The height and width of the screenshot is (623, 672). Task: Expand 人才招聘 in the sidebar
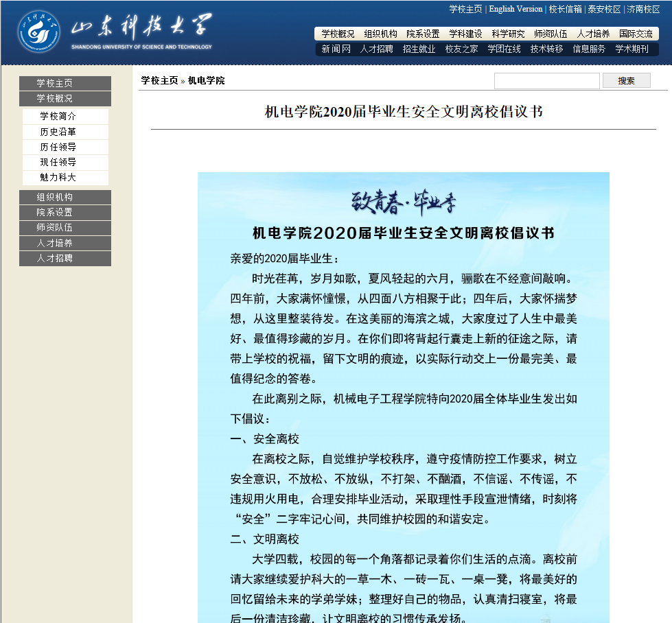pos(65,259)
